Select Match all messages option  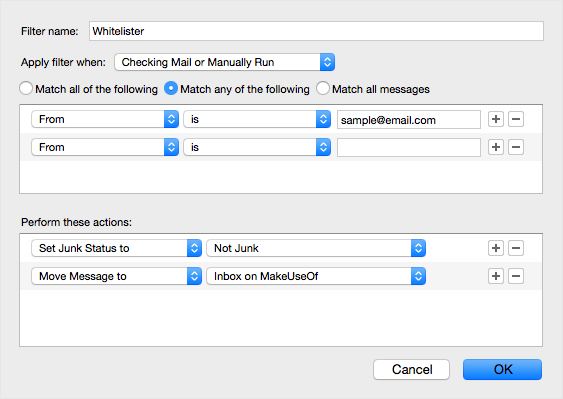(323, 88)
